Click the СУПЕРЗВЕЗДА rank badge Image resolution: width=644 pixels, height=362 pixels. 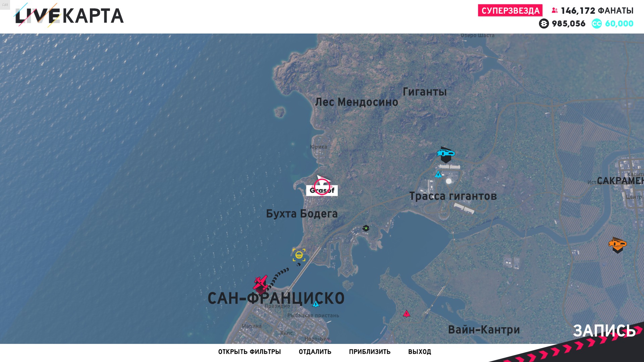(510, 11)
